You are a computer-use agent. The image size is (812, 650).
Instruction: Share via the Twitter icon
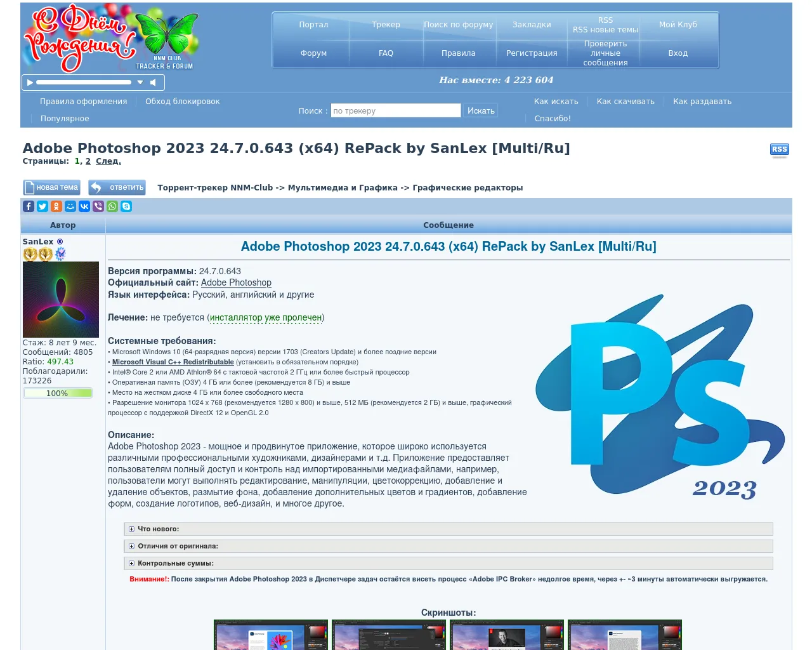[x=43, y=206]
